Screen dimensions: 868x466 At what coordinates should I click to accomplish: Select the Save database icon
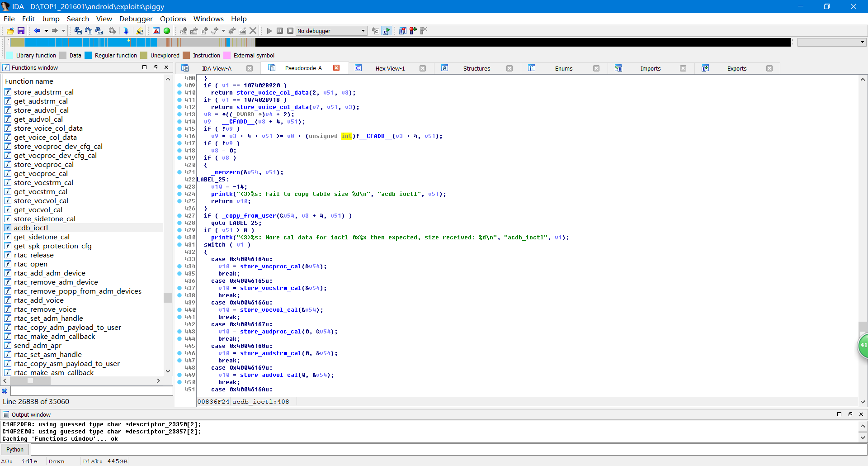pos(21,31)
